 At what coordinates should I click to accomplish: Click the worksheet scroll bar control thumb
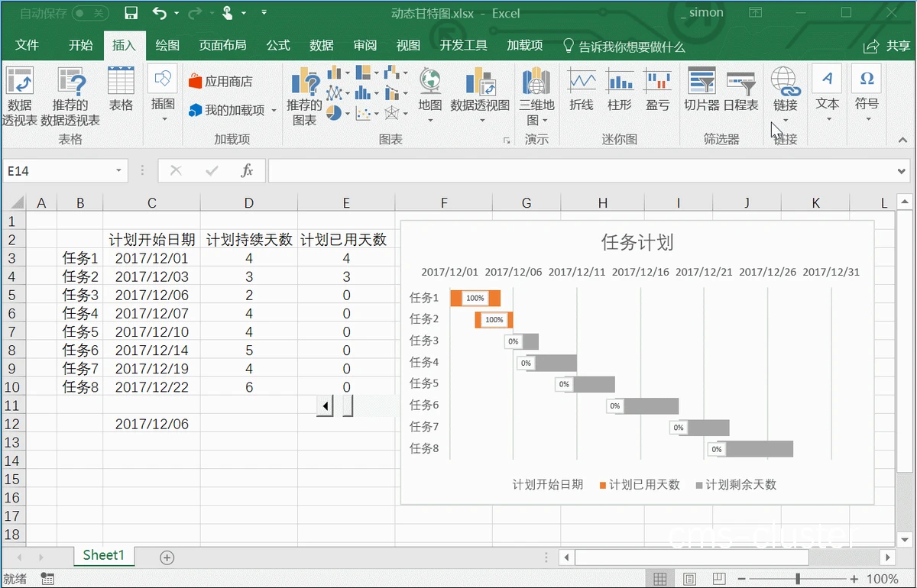[x=348, y=406]
